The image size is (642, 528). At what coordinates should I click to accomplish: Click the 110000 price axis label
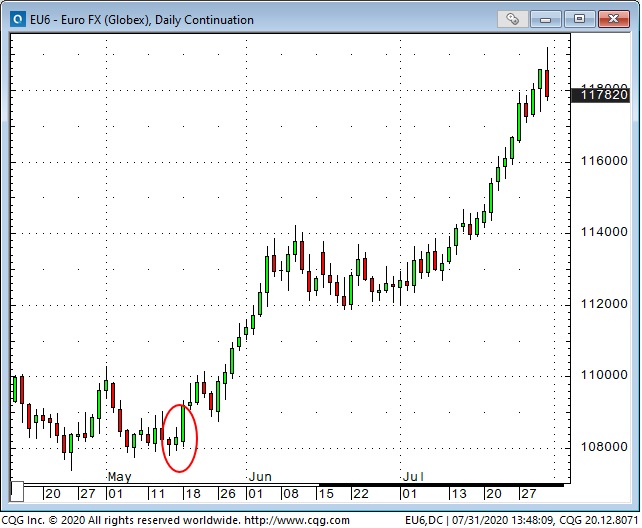[x=604, y=375]
